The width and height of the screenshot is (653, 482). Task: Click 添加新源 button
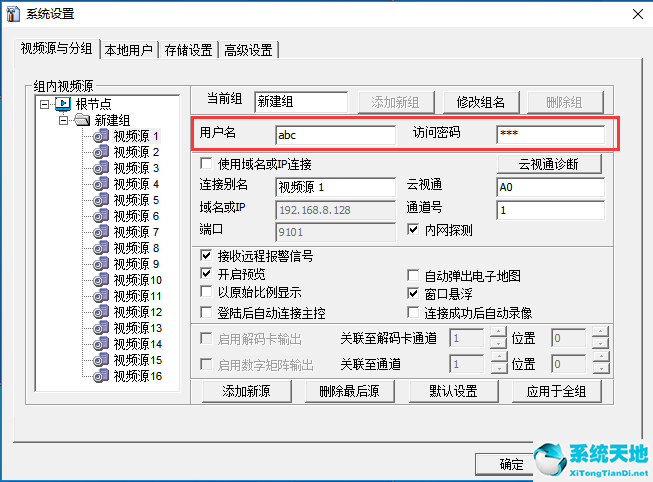tap(247, 391)
